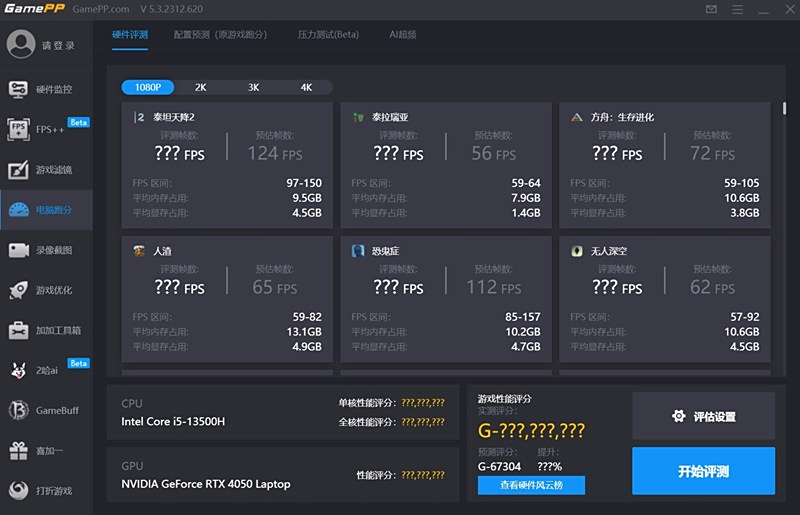Open 录像截图 recording and screenshot
Screen dimensions: 800x515
[19, 250]
